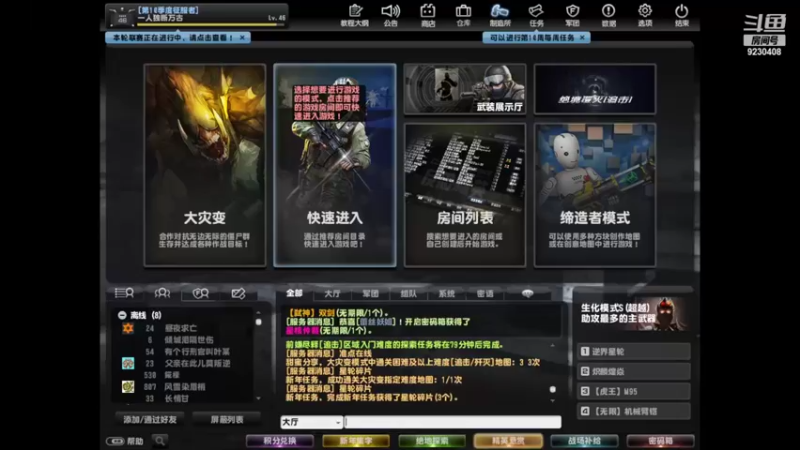Open the 大厅 chat channel dropdown
Viewport: 800px width, 450px height.
311,422
